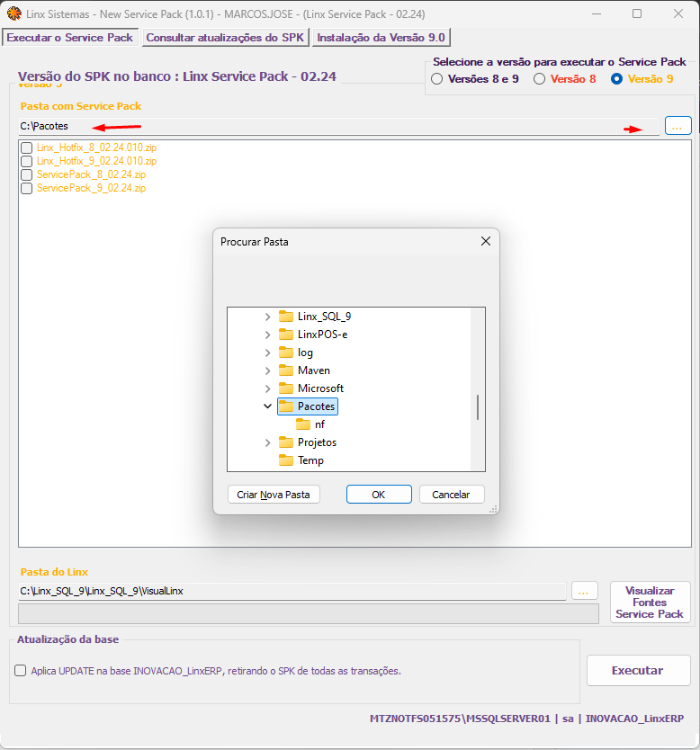
Task: Click the Microsoft folder label
Action: pos(320,388)
